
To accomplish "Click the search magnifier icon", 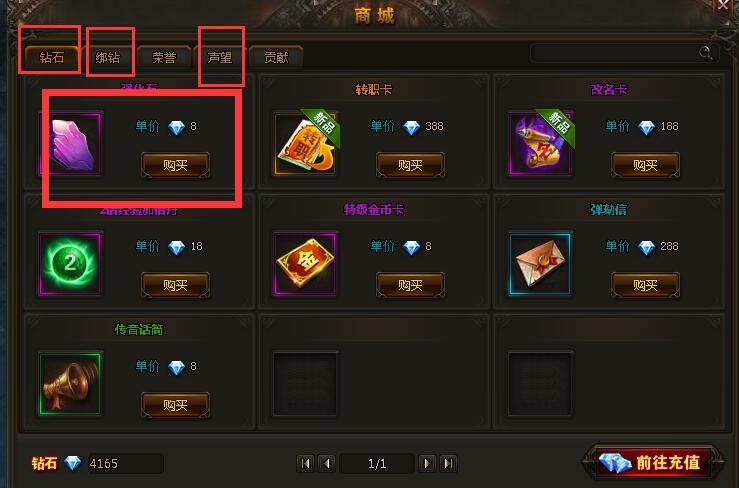I will pyautogui.click(x=705, y=53).
